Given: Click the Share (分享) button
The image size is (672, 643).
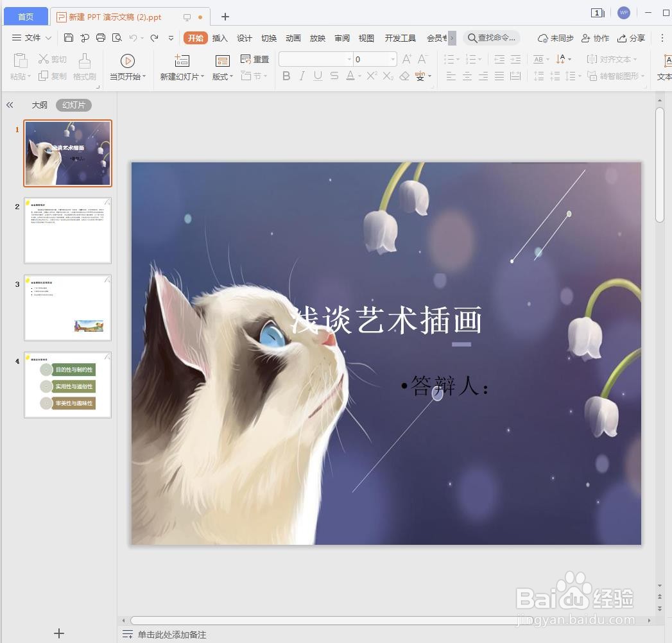Looking at the screenshot, I should 631,38.
